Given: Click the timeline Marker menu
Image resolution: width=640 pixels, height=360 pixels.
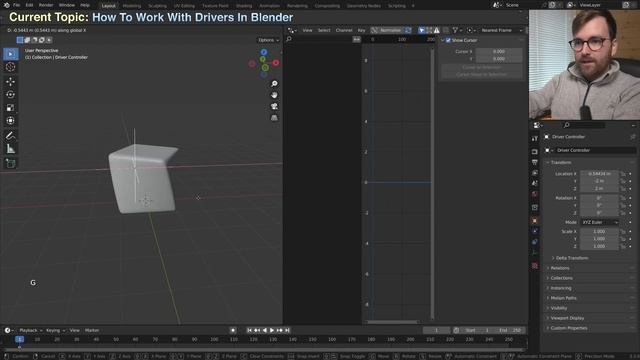Looking at the screenshot, I should 92,330.
